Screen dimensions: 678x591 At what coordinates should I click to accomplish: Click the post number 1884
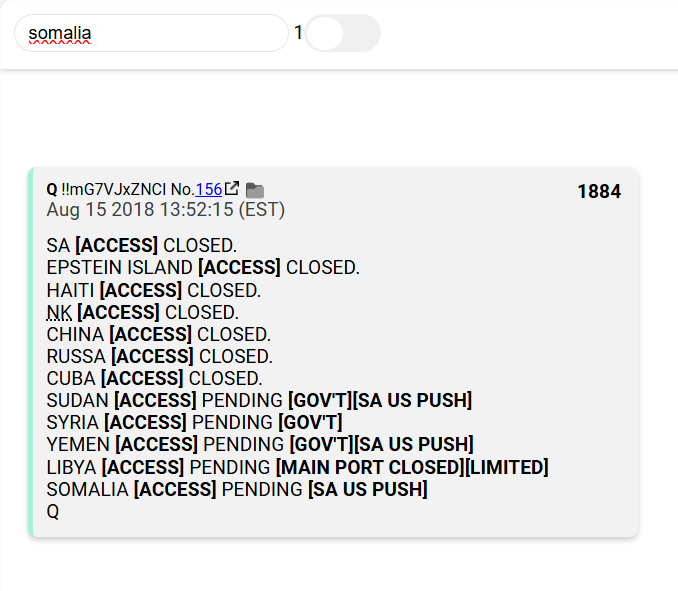coord(599,191)
